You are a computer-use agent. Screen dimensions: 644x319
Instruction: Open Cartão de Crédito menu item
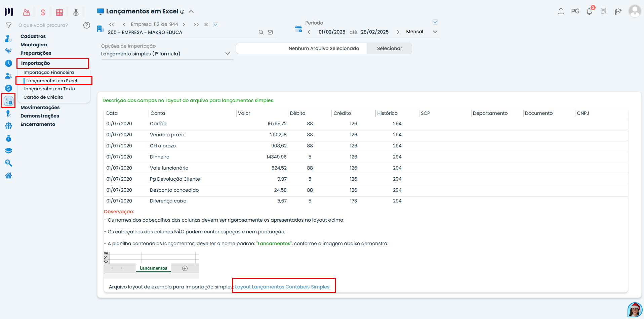coord(43,97)
